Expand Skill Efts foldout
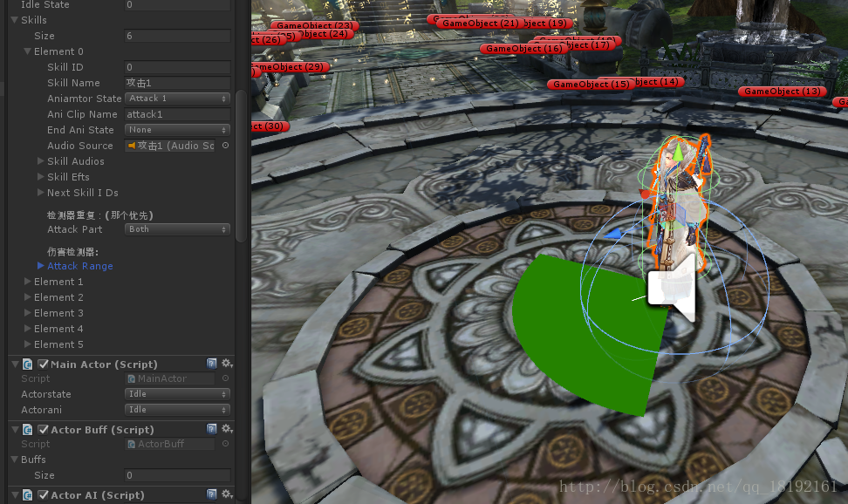Image resolution: width=848 pixels, height=504 pixels. [x=40, y=177]
